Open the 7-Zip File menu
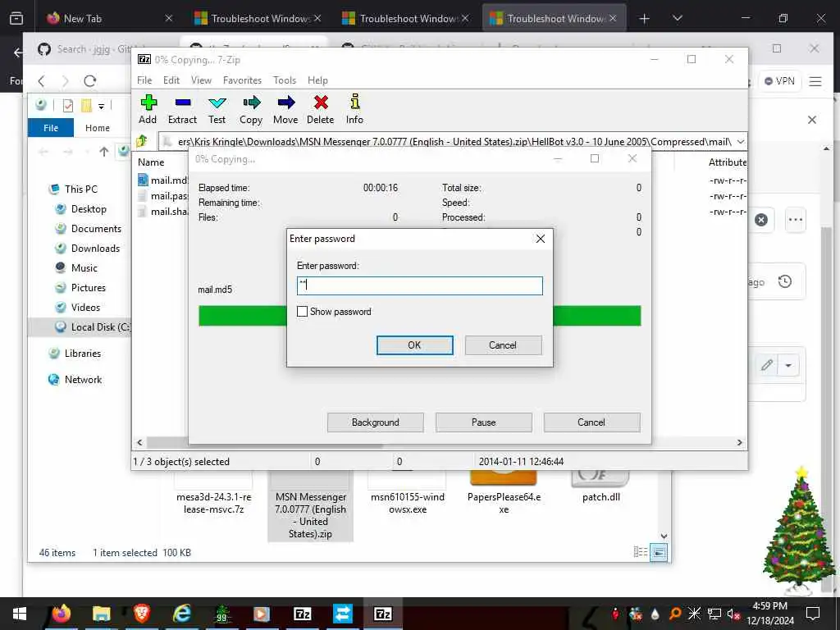Viewport: 840px width, 630px height. tap(144, 80)
